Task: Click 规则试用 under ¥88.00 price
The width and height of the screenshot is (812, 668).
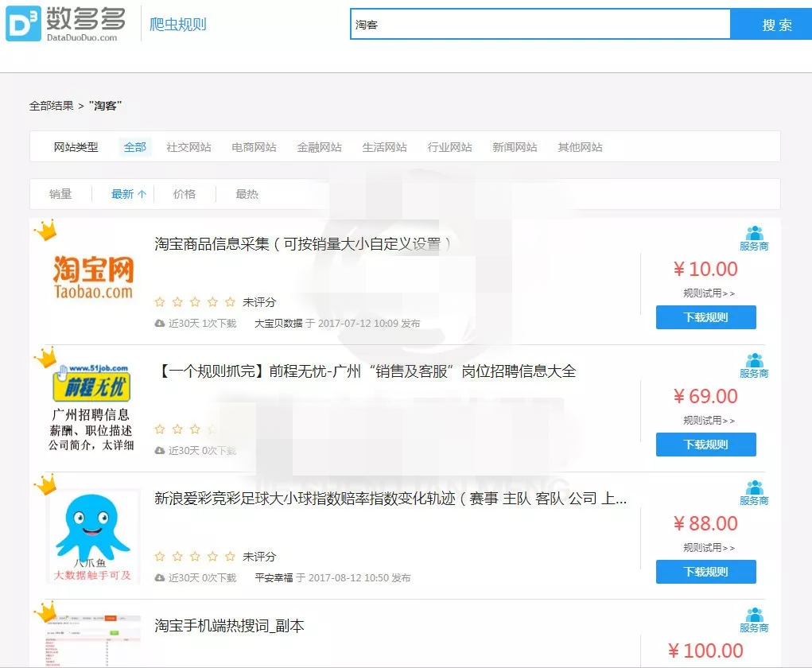Action: click(x=709, y=548)
